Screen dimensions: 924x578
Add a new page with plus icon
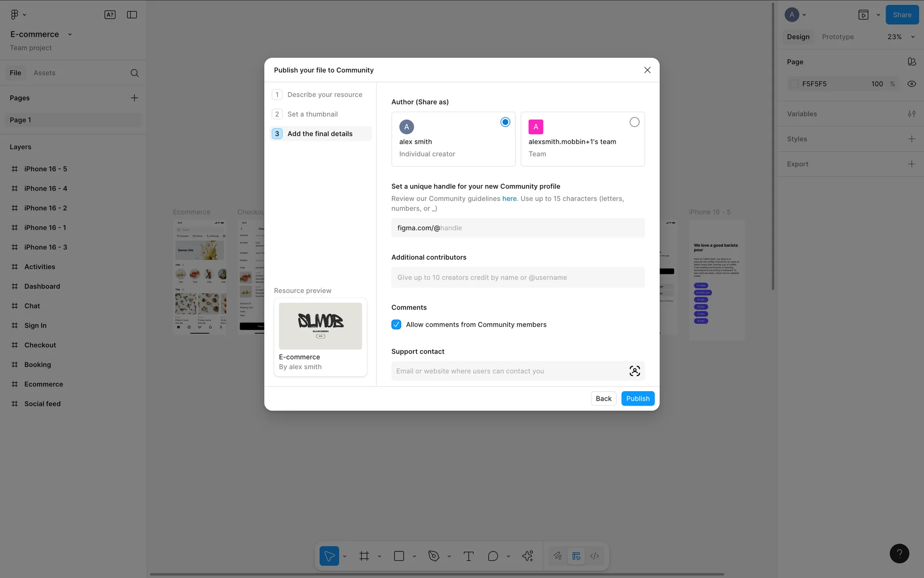[x=134, y=98]
